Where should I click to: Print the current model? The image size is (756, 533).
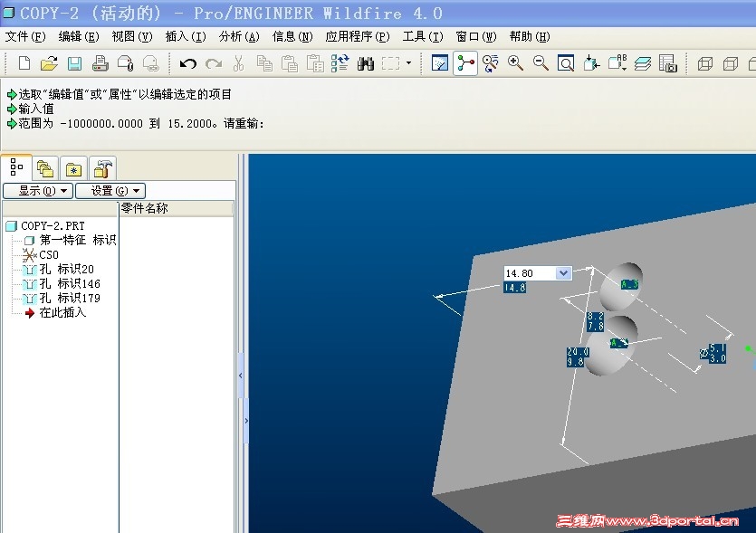coord(100,63)
